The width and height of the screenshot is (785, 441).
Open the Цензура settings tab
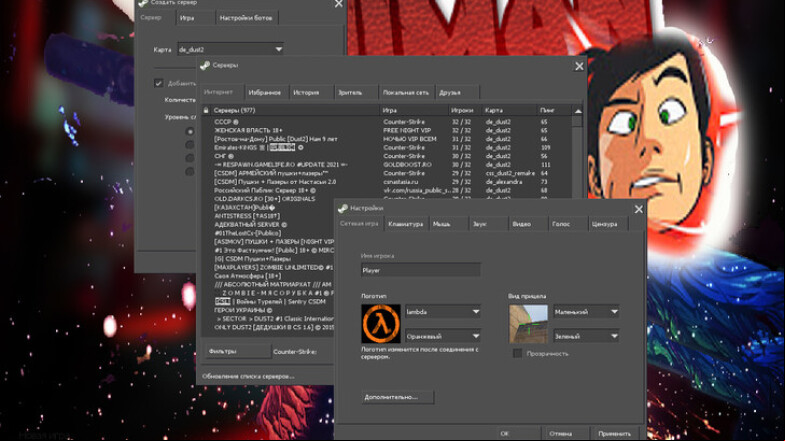click(x=608, y=224)
